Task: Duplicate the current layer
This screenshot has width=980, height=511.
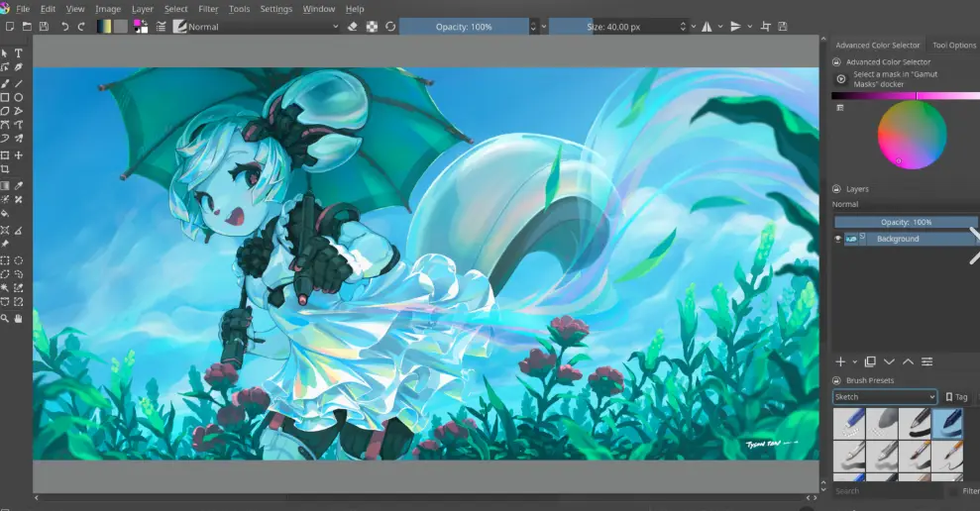Action: point(870,361)
